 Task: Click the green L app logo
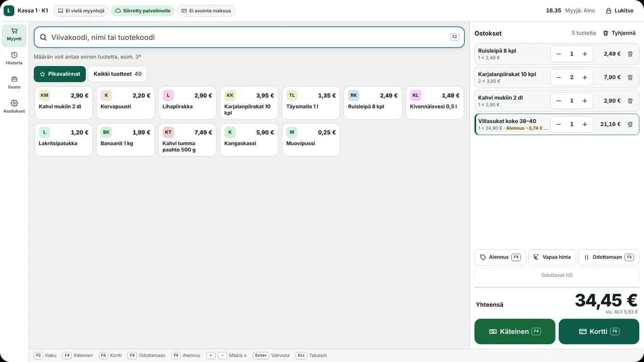9,11
